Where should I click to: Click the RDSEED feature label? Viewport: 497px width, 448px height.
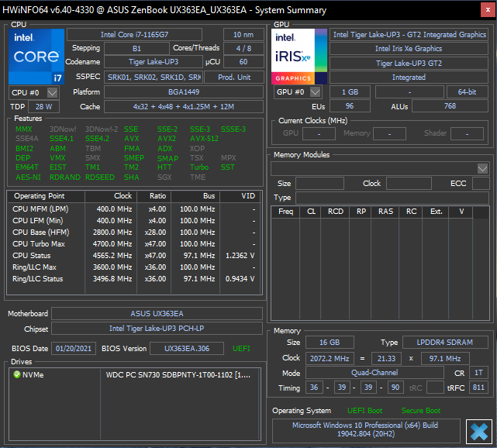100,177
